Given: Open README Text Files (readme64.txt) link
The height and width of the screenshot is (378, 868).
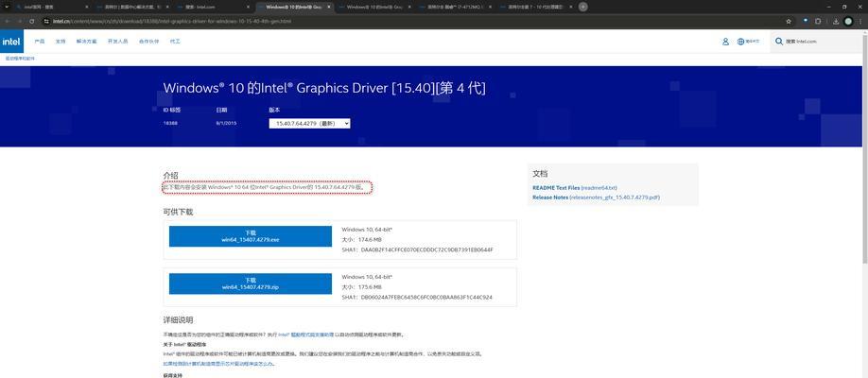Looking at the screenshot, I should coord(575,188).
